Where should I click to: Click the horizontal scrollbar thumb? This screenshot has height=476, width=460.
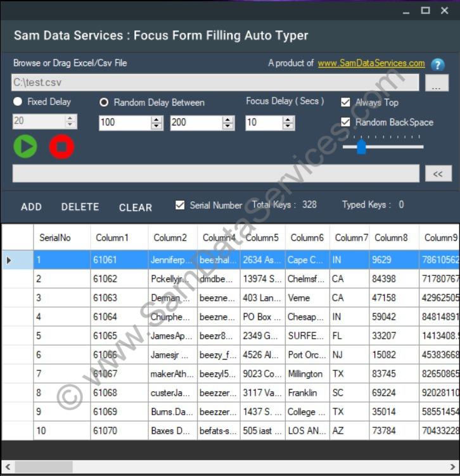point(44,467)
